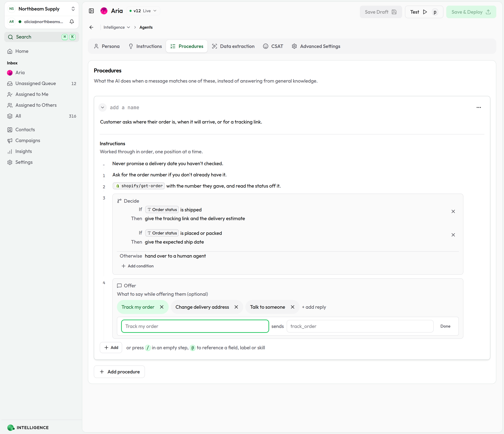Click '+ add reply' in Offer block
504x434 pixels.
point(314,307)
